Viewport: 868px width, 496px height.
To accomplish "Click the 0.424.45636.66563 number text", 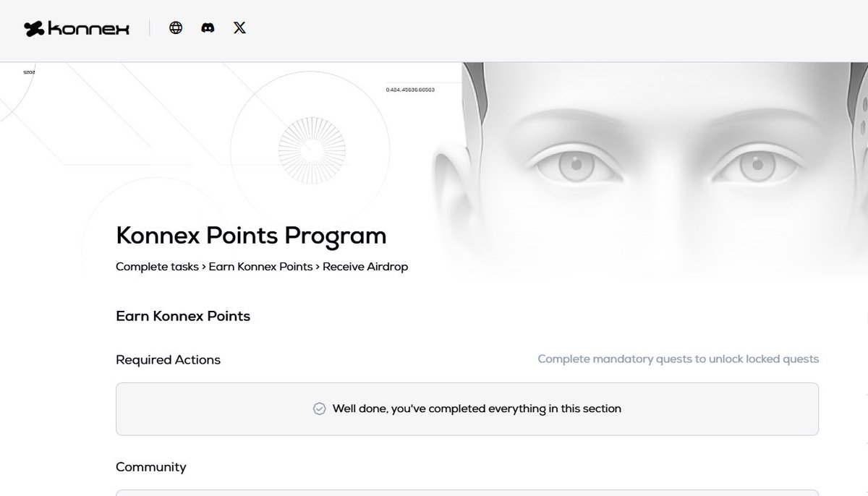I will point(410,90).
